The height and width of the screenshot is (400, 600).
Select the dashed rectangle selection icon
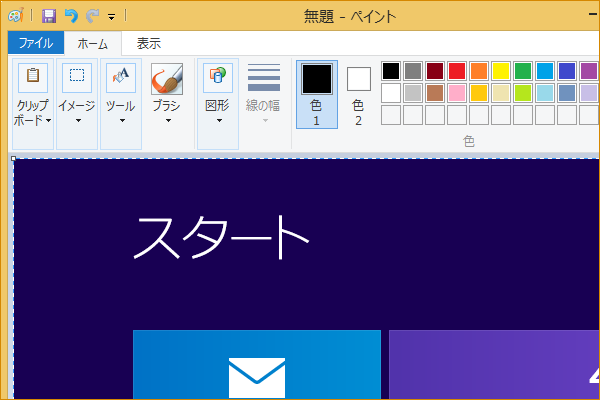(77, 78)
